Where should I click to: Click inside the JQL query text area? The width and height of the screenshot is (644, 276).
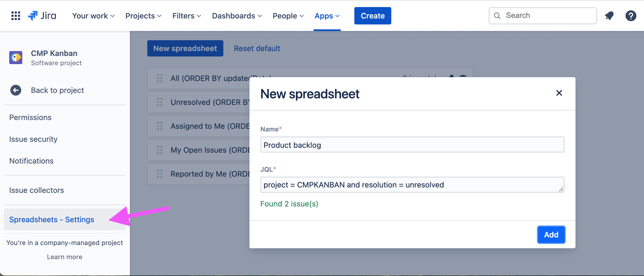tap(412, 184)
